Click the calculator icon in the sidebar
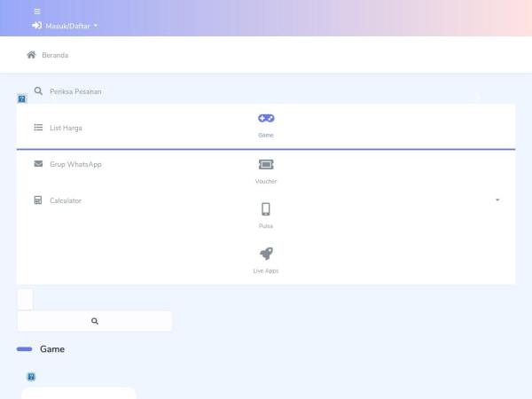This screenshot has width=532, height=399. 38,200
